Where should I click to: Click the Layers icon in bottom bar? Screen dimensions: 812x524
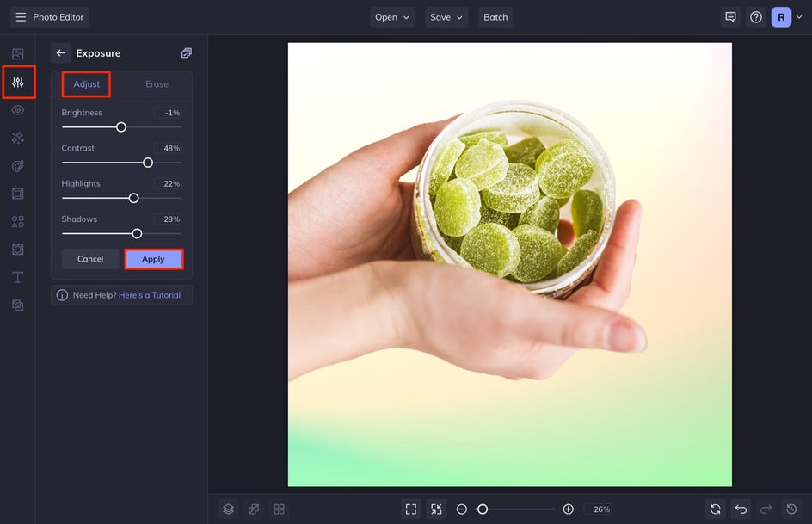(x=228, y=509)
